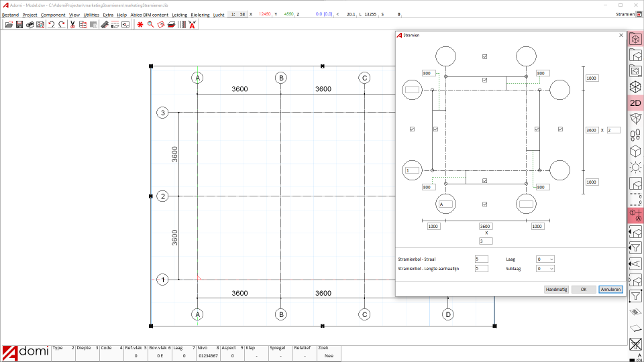644x362 pixels.
Task: Click the Stramien grid icon in sidebar
Action: (635, 215)
